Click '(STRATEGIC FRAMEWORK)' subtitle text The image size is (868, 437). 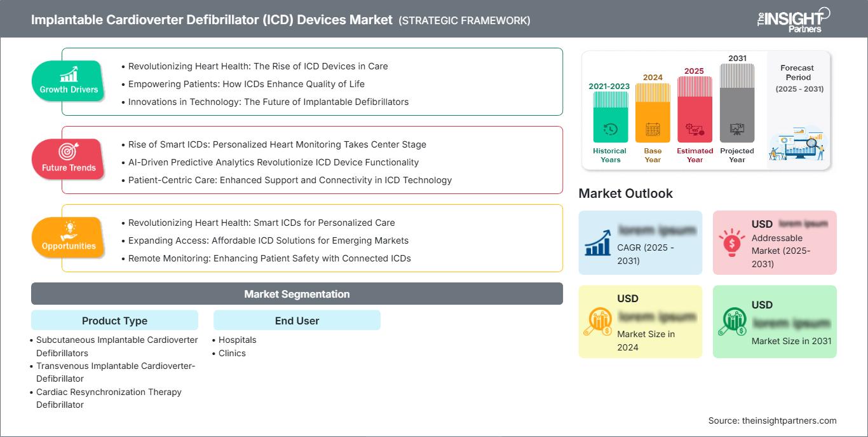[465, 20]
